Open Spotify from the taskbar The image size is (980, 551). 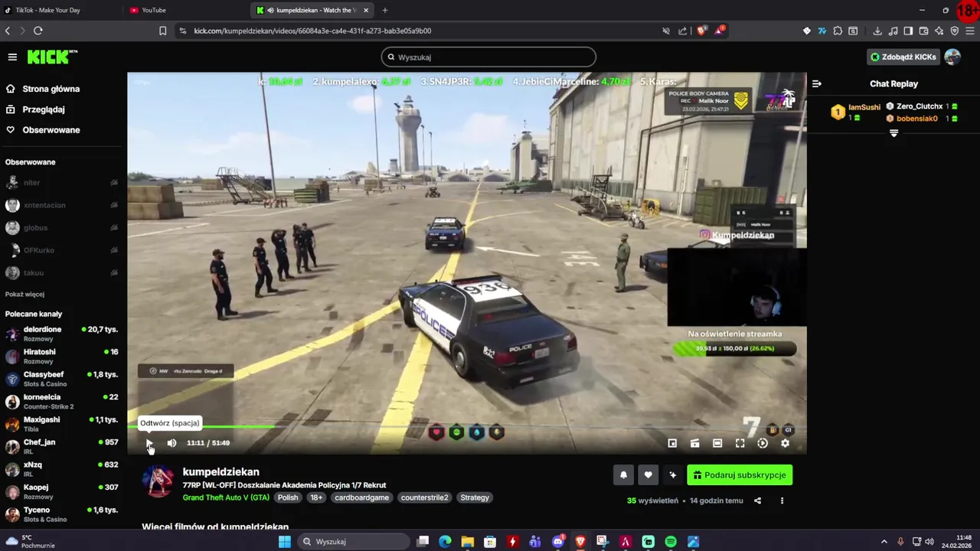click(671, 542)
